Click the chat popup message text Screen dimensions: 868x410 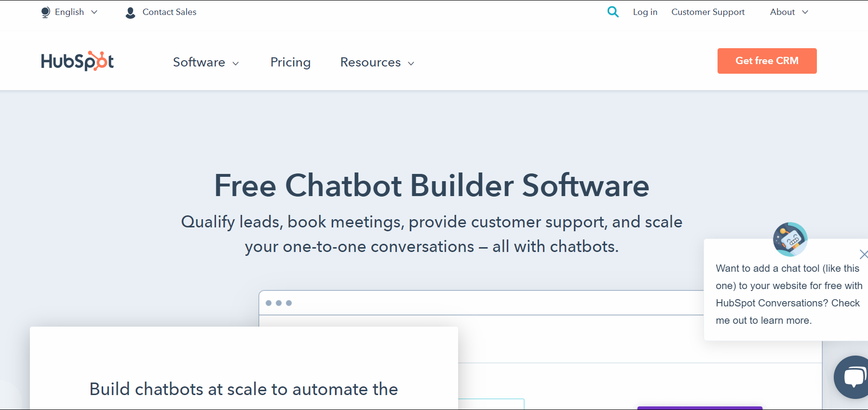coord(788,294)
